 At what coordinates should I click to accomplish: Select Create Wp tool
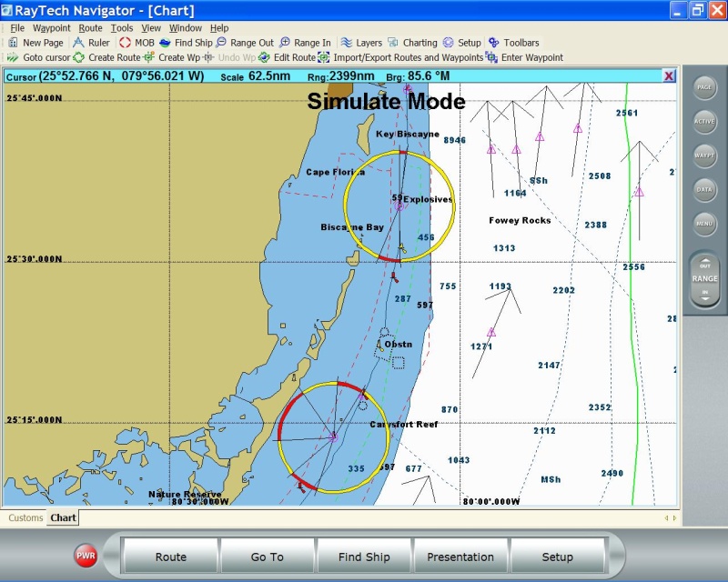pos(172,57)
